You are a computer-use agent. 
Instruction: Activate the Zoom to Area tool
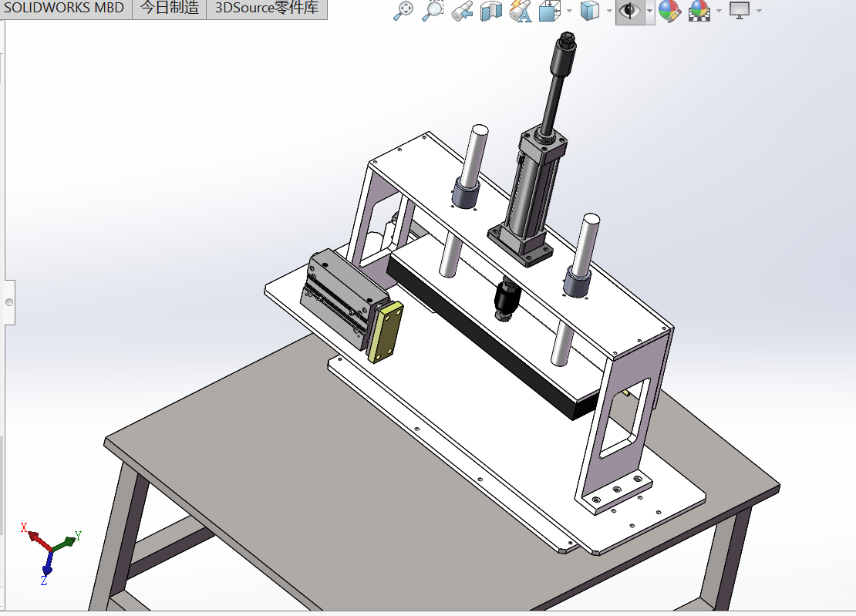click(433, 12)
